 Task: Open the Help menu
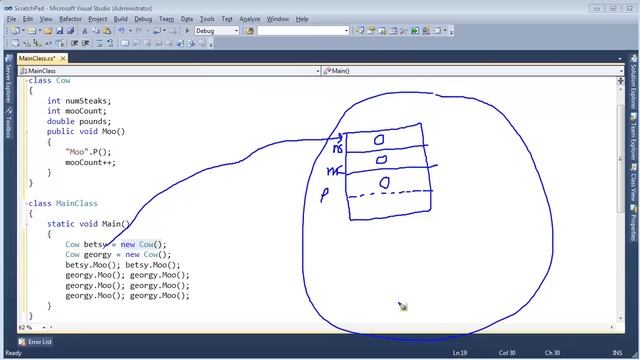[x=302, y=19]
